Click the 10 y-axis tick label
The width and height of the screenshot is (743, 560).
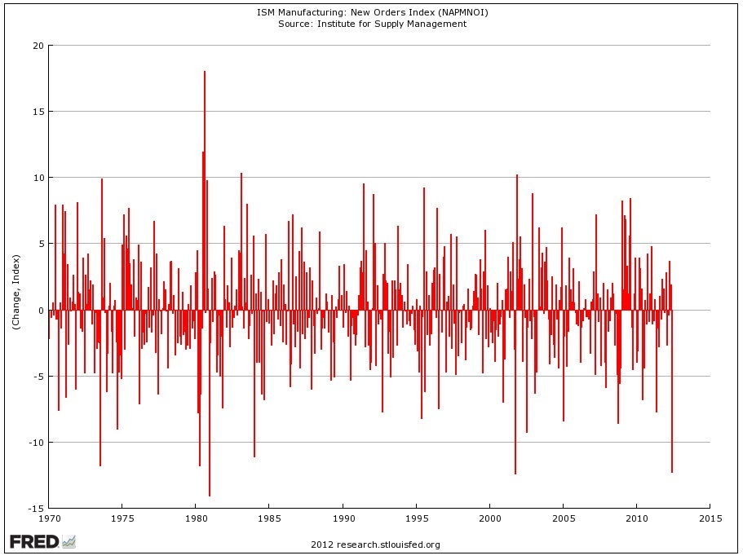click(38, 178)
